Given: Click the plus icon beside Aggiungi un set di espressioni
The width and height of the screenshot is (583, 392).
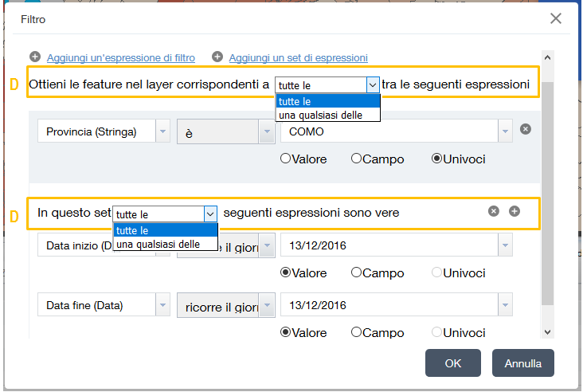Looking at the screenshot, I should coord(217,57).
